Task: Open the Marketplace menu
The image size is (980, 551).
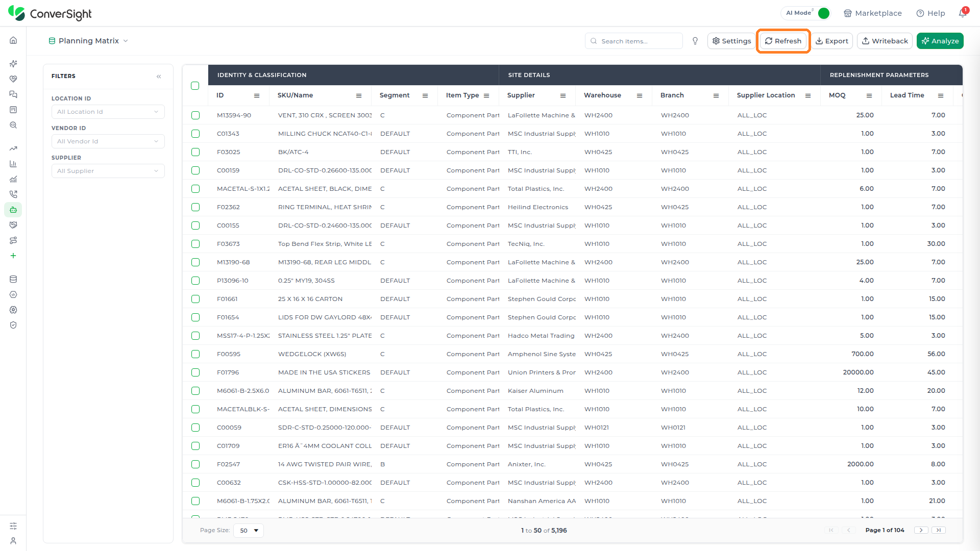Action: pyautogui.click(x=873, y=13)
